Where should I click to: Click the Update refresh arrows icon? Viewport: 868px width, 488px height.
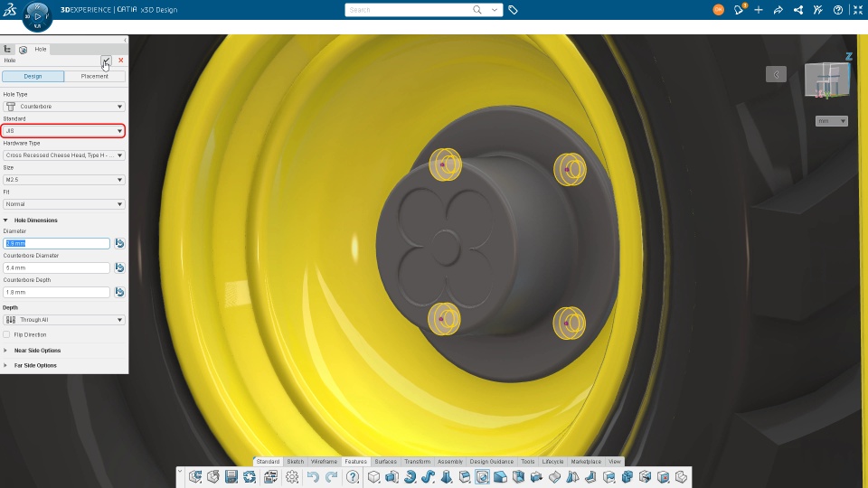coord(250,476)
